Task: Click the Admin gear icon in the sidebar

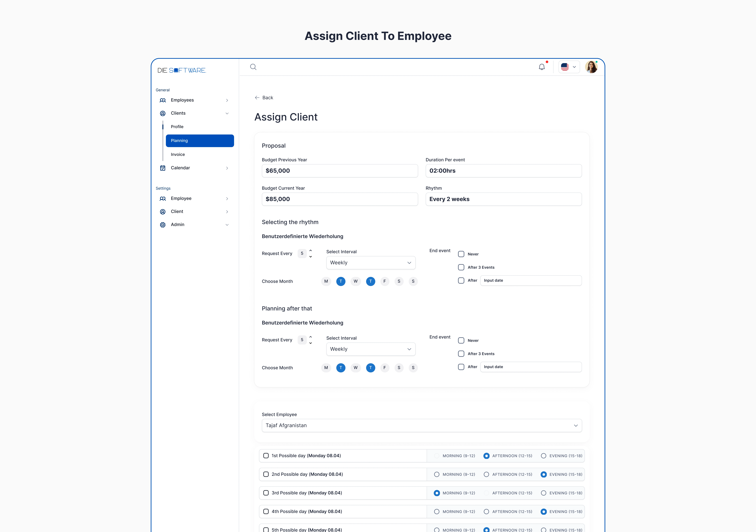Action: tap(163, 225)
